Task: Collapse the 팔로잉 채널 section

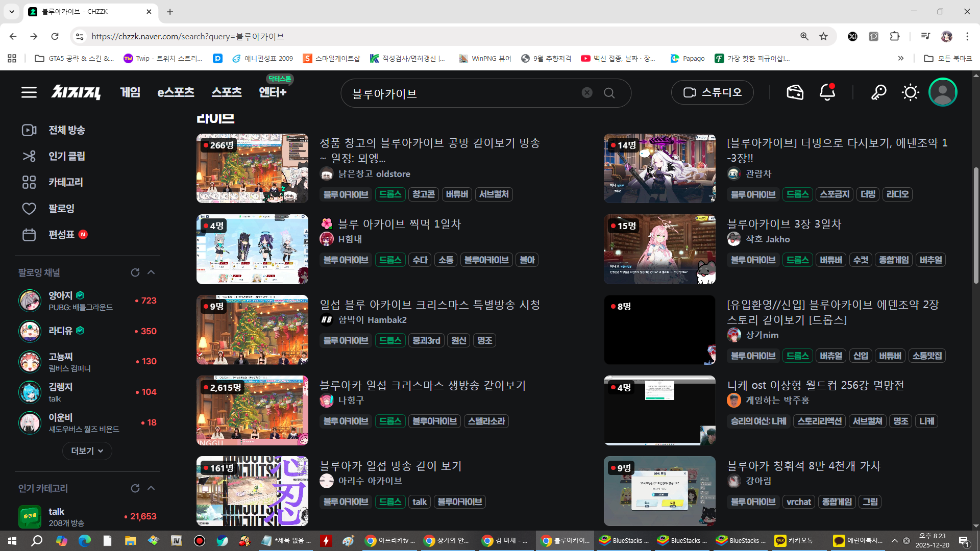Action: (x=151, y=272)
